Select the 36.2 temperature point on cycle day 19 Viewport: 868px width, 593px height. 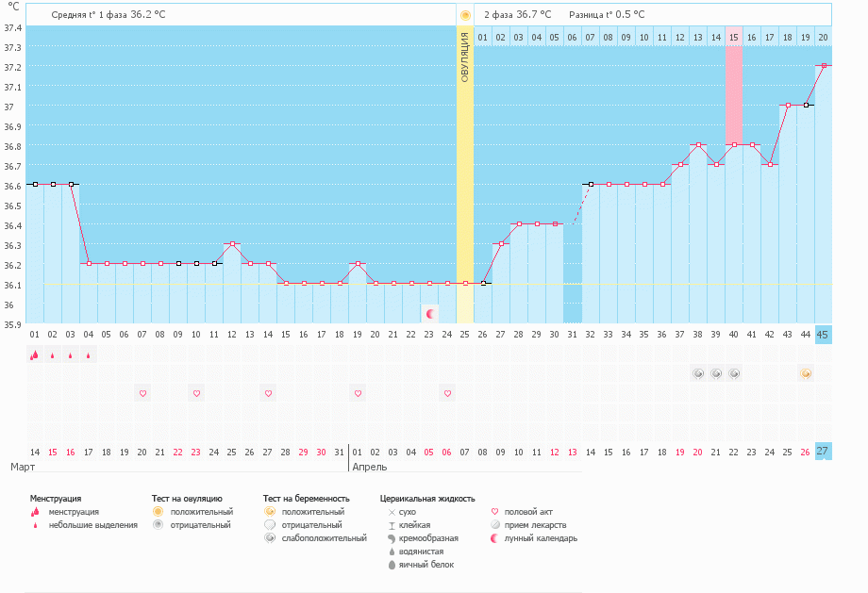pos(359,264)
